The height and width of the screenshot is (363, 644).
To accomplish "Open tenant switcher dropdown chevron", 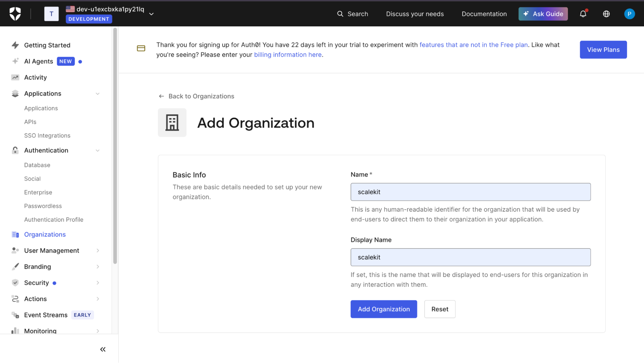I will (151, 14).
